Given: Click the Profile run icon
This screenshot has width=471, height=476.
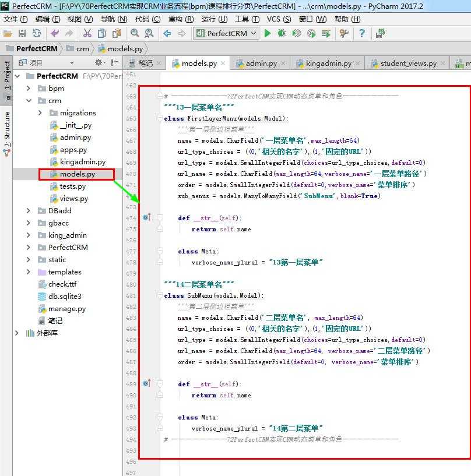Looking at the screenshot, I should click(311, 33).
